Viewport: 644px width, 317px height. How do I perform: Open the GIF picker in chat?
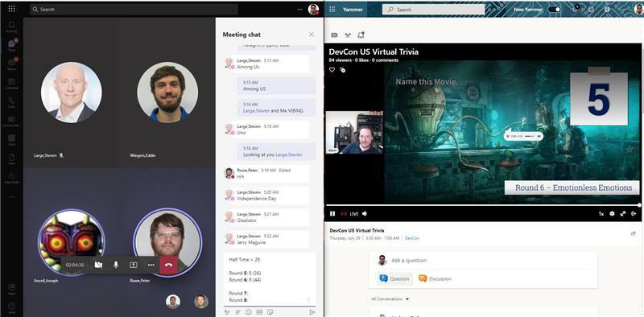259,312
